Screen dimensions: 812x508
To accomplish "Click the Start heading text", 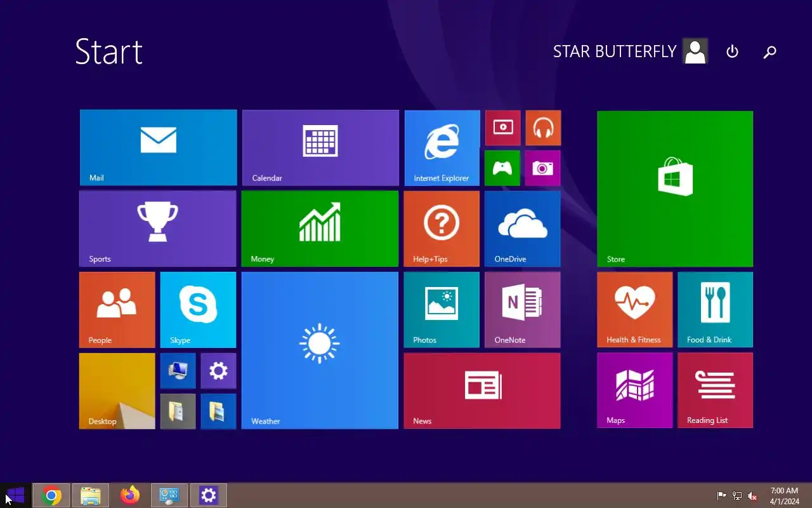I will click(109, 51).
